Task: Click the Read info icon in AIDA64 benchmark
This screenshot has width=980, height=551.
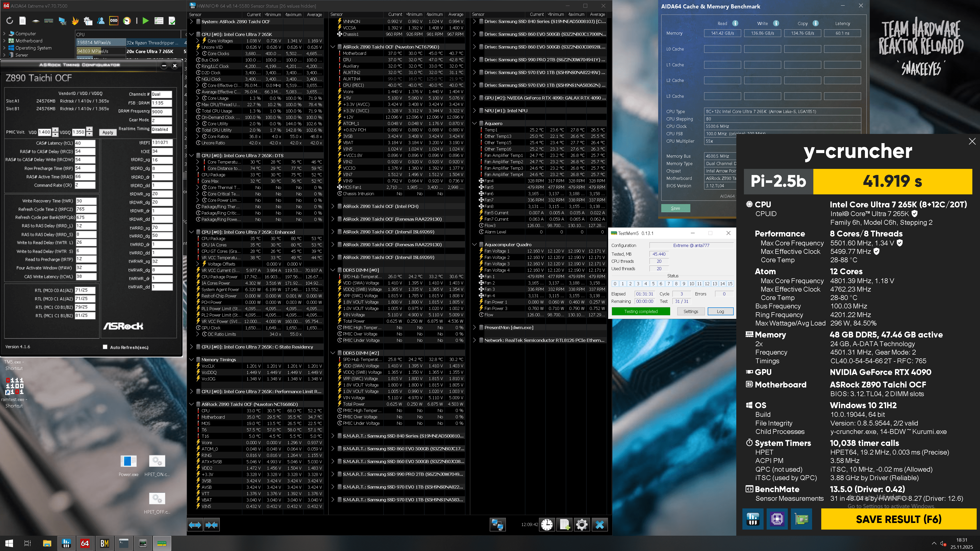Action: tap(735, 23)
